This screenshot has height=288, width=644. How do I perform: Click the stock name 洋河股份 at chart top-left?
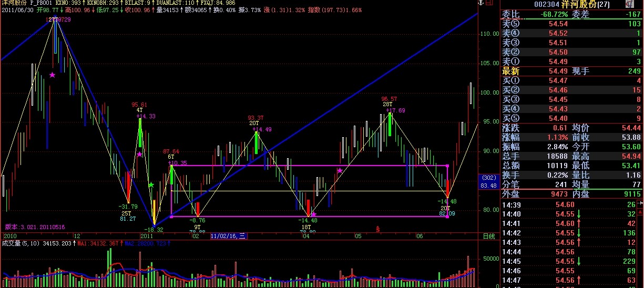pos(14,3)
